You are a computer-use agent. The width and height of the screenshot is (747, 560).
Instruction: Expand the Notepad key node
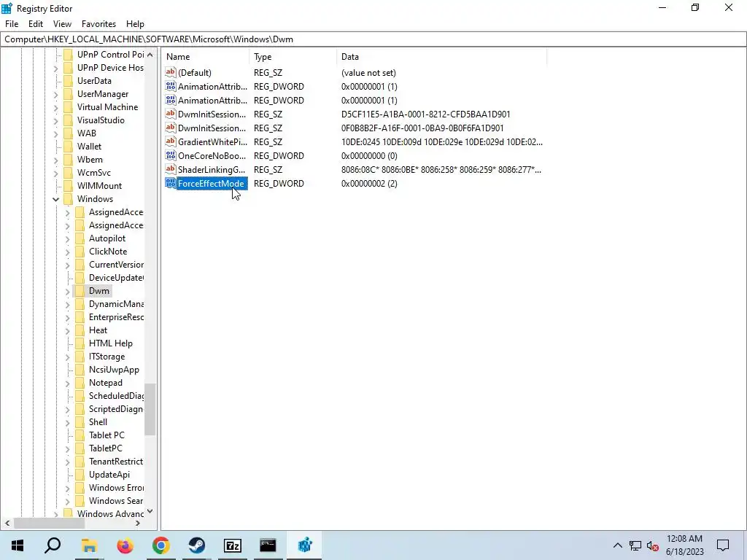click(x=67, y=383)
